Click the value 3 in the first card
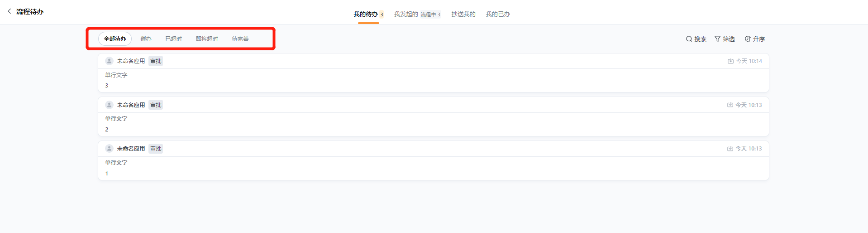 (107, 85)
